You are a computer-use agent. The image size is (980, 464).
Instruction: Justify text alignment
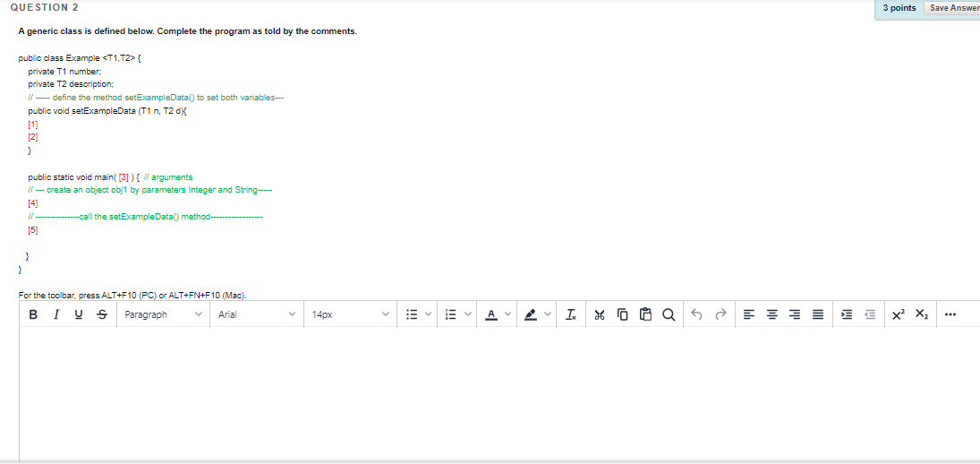(x=817, y=314)
